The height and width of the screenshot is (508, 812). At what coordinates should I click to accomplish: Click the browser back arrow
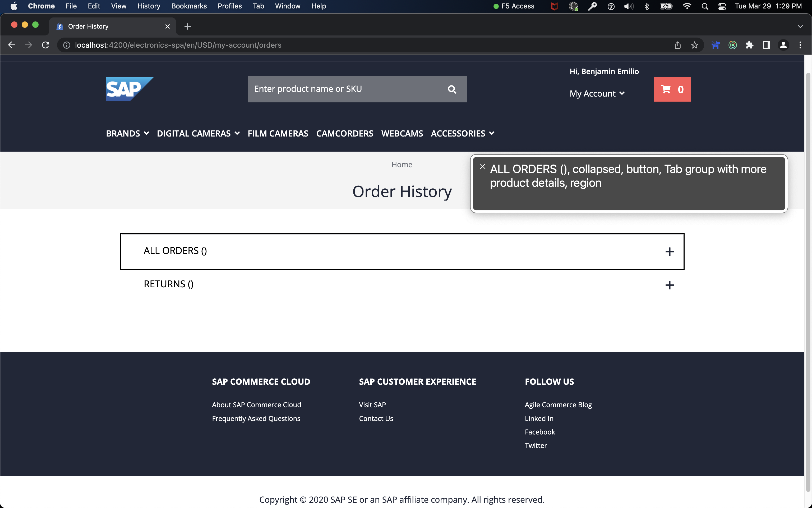point(12,45)
